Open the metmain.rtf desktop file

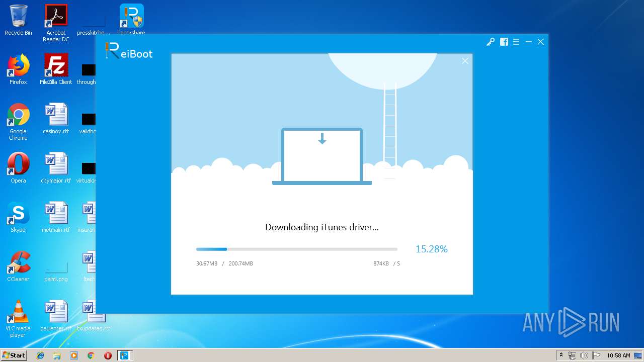(56, 217)
